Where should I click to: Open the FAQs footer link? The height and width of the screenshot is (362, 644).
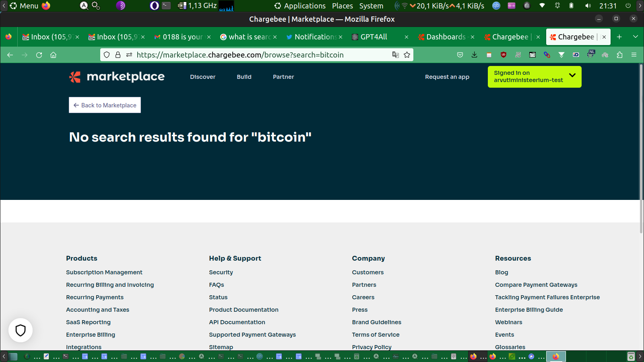(217, 285)
